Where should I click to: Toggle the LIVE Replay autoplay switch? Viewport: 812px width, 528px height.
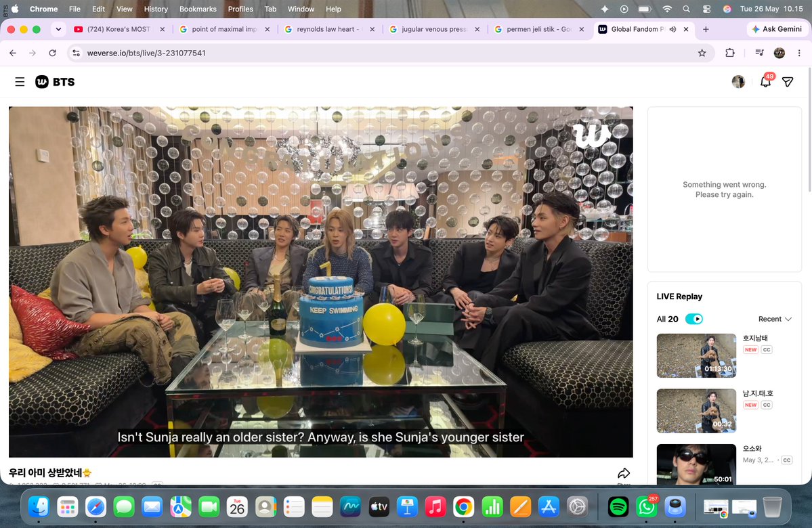pyautogui.click(x=694, y=319)
